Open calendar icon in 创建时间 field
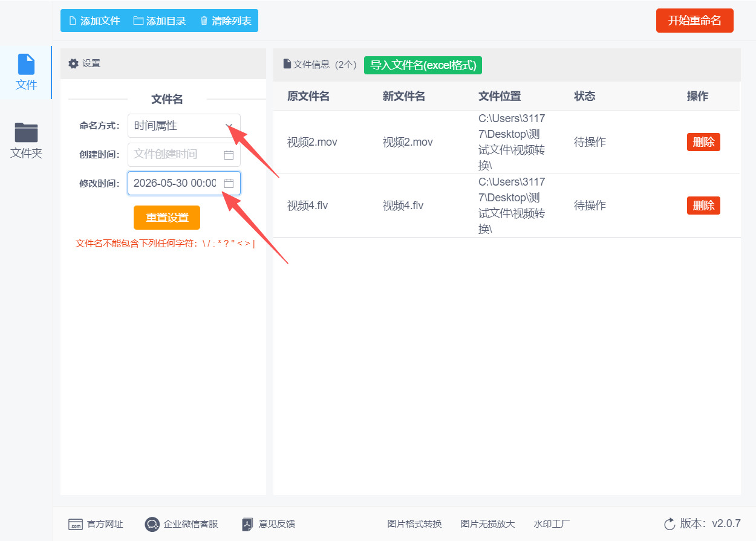Viewport: 756px width, 541px height. pos(229,155)
